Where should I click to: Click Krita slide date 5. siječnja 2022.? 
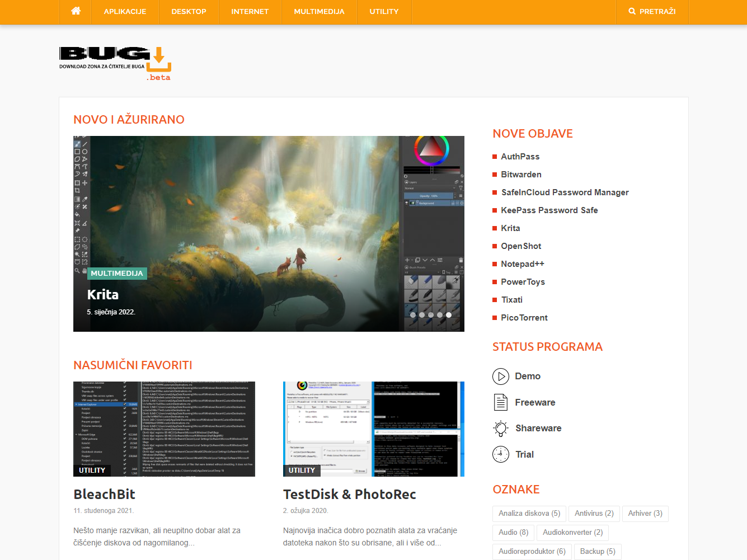111,312
